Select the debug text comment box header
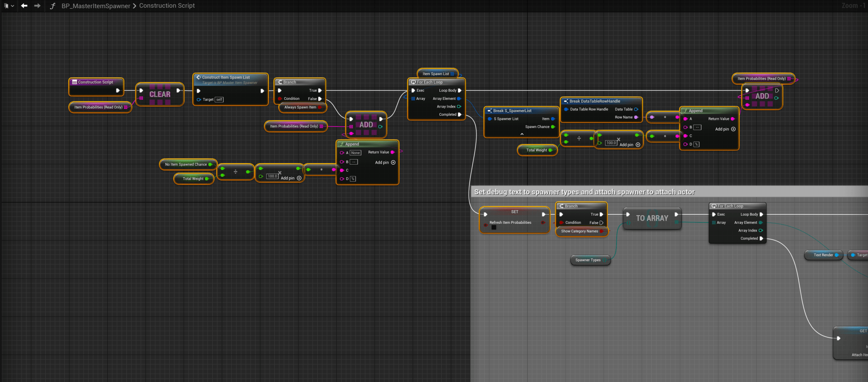868x382 pixels. 584,192
